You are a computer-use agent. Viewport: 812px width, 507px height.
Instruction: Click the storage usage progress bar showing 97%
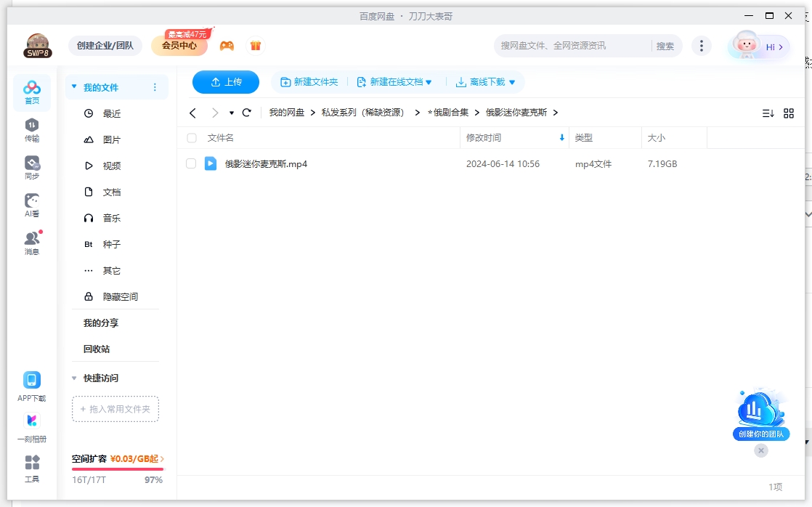click(116, 469)
